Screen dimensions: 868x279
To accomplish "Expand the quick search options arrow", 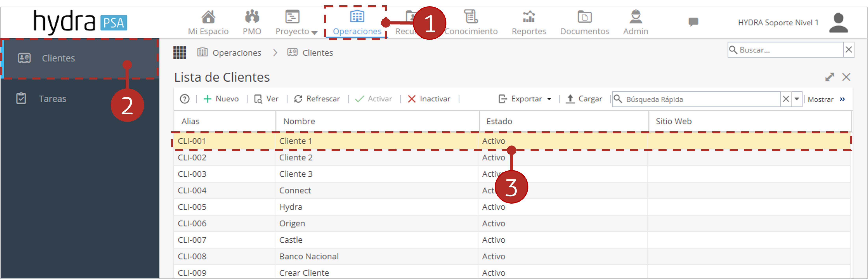I will click(x=797, y=99).
